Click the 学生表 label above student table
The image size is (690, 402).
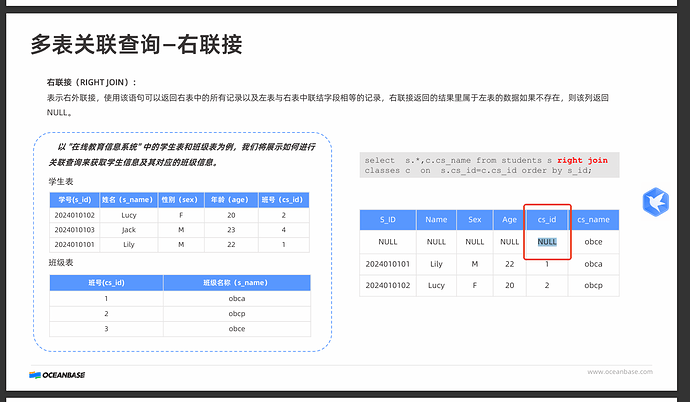tap(61, 181)
